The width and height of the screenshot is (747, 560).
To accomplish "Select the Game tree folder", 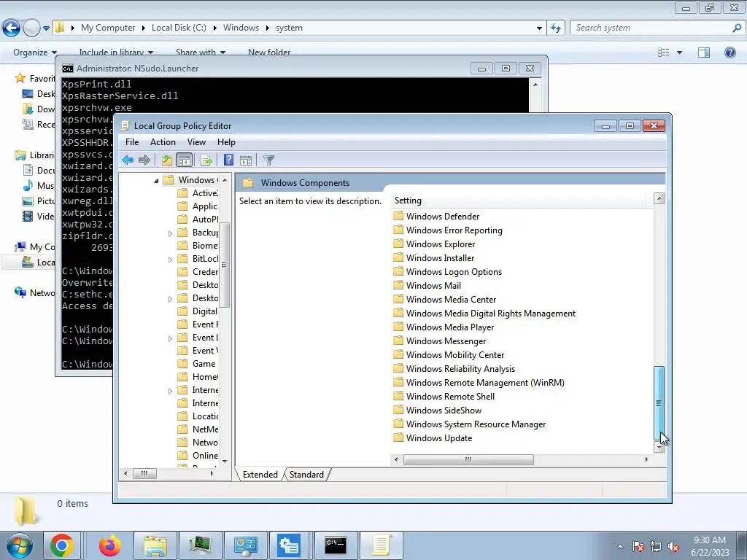I will pos(197,363).
